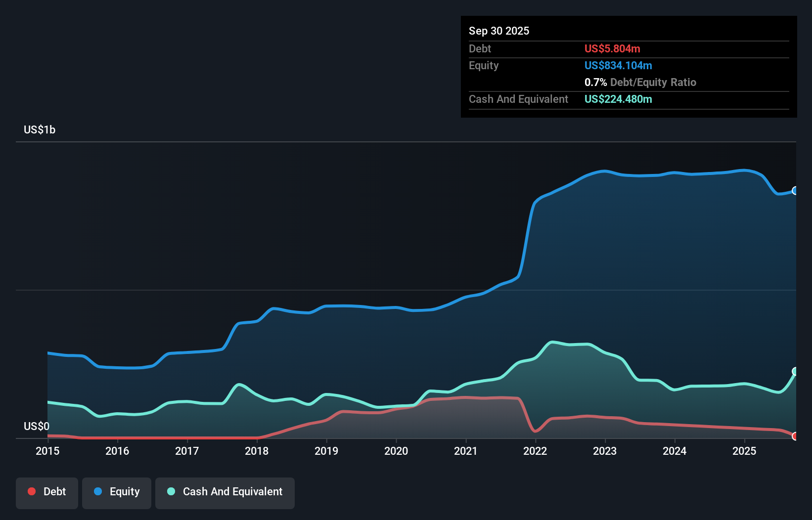
Task: Select the 2021 year label
Action: 466,451
